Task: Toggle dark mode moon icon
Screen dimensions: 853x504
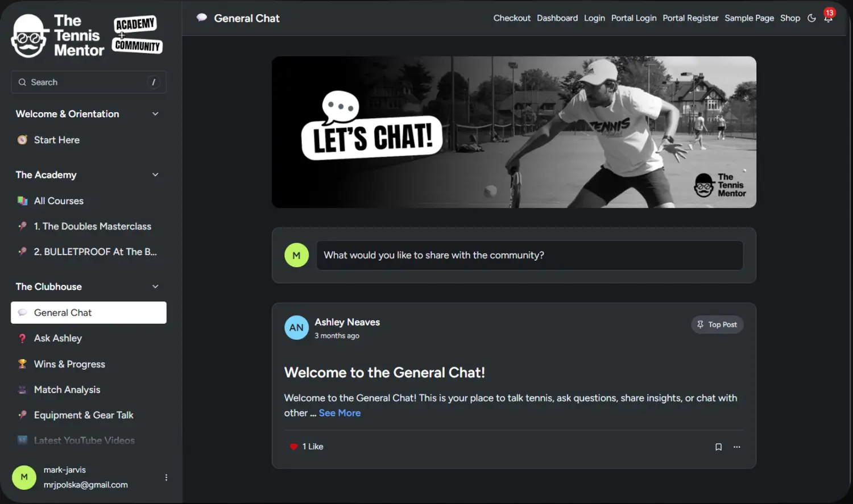Action: coord(811,18)
